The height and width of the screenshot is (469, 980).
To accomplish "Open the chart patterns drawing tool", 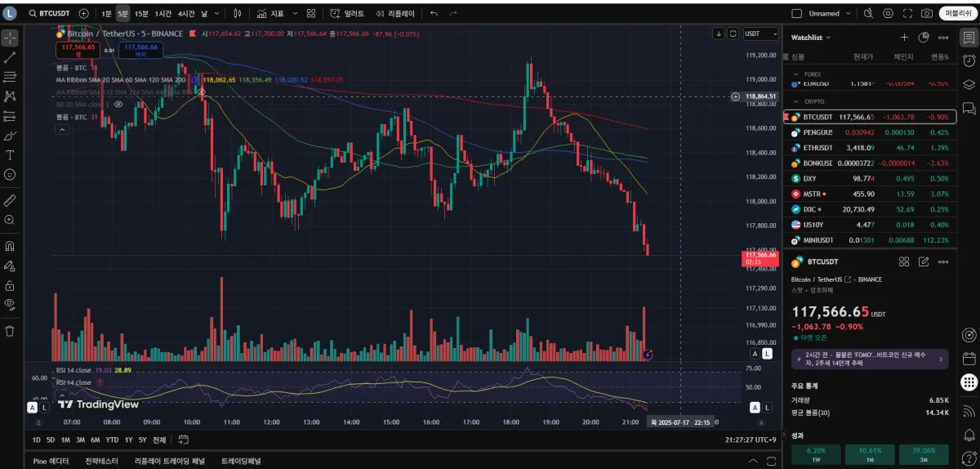I will [10, 96].
